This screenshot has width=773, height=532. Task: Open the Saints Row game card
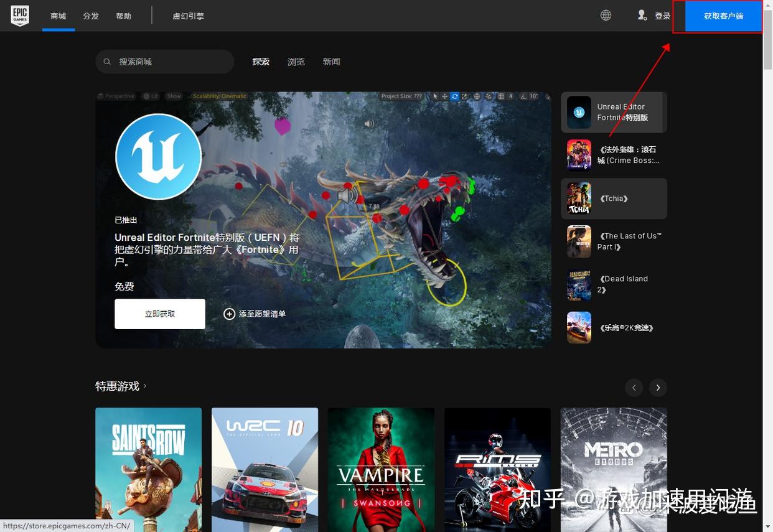(148, 470)
